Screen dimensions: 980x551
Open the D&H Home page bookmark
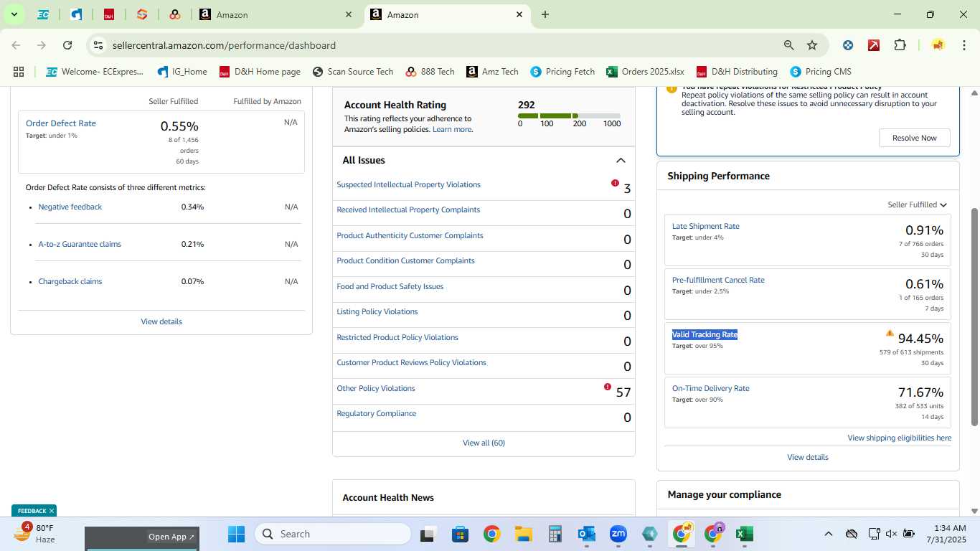260,72
